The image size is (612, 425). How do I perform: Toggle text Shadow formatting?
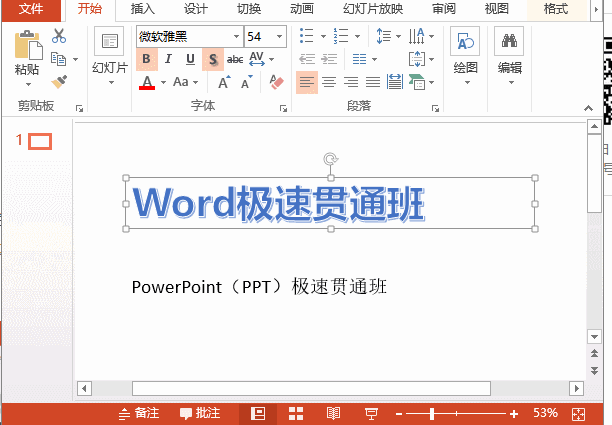[213, 59]
